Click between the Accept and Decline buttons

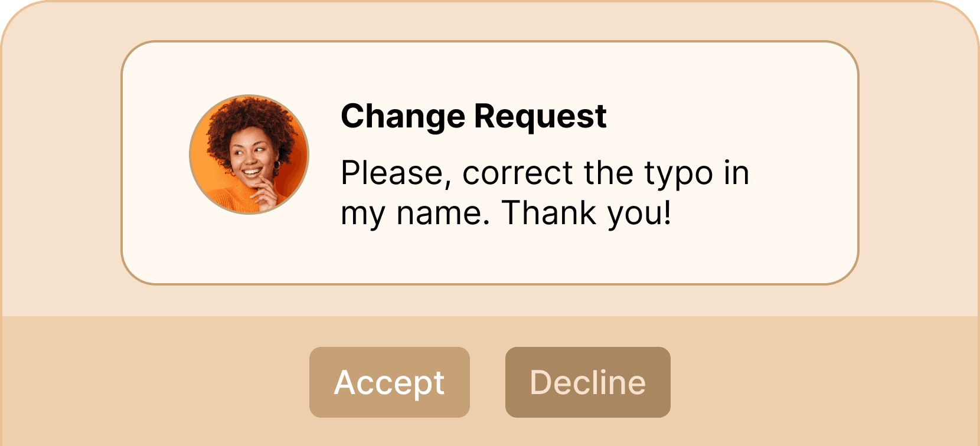[x=487, y=382]
